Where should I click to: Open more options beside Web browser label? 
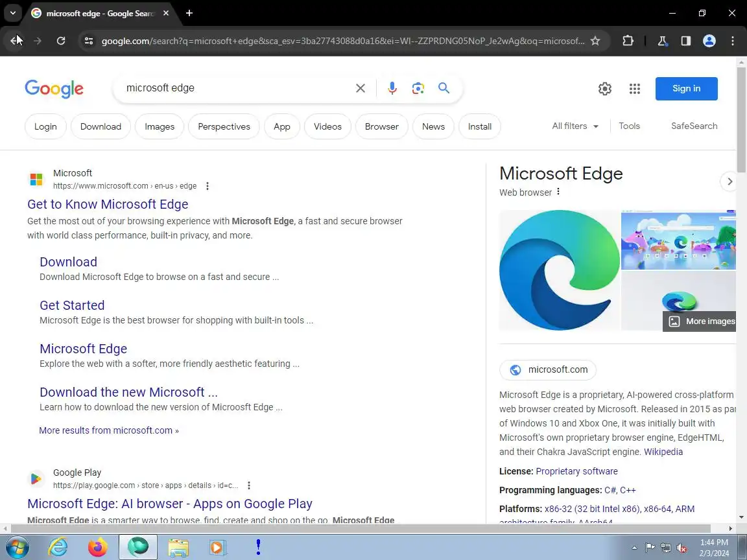[558, 191]
